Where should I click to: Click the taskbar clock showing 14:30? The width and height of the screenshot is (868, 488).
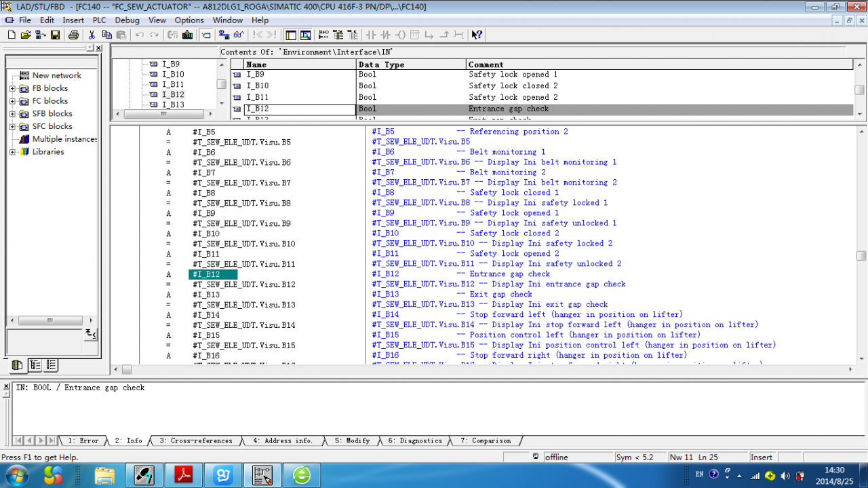click(834, 470)
